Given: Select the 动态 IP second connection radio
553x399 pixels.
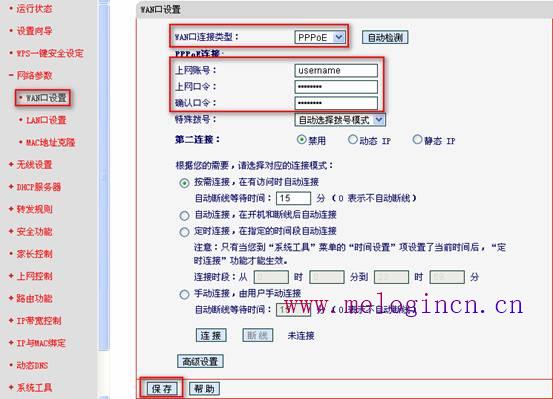Looking at the screenshot, I should pos(353,140).
